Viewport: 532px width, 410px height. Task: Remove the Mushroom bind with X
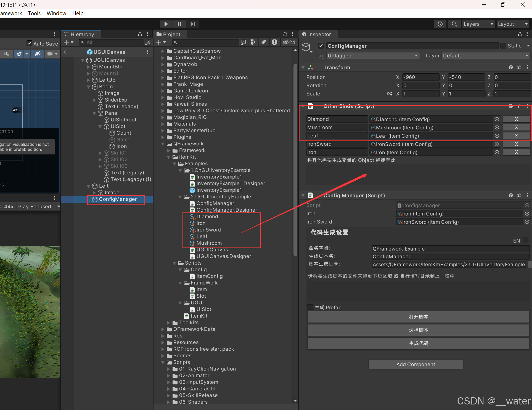[x=516, y=127]
